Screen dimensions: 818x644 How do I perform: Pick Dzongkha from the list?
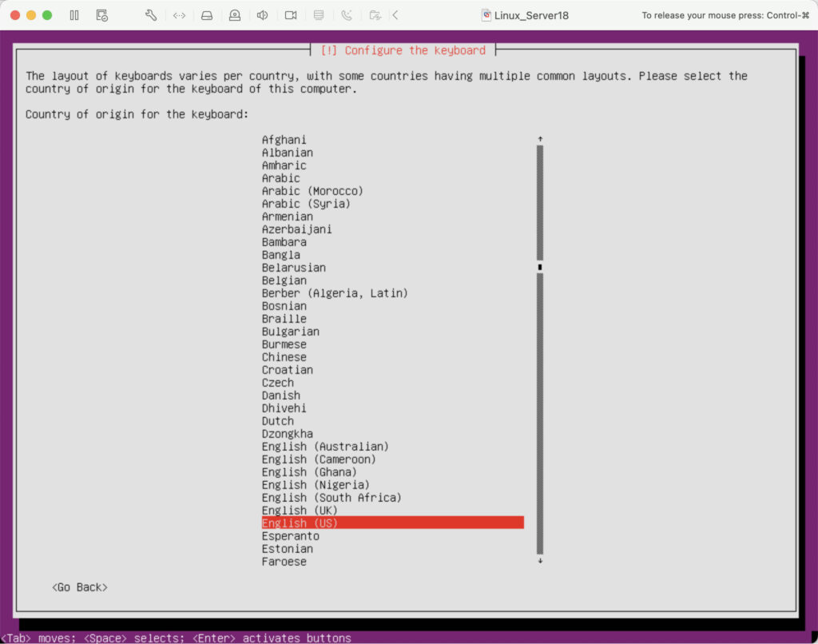tap(392, 434)
